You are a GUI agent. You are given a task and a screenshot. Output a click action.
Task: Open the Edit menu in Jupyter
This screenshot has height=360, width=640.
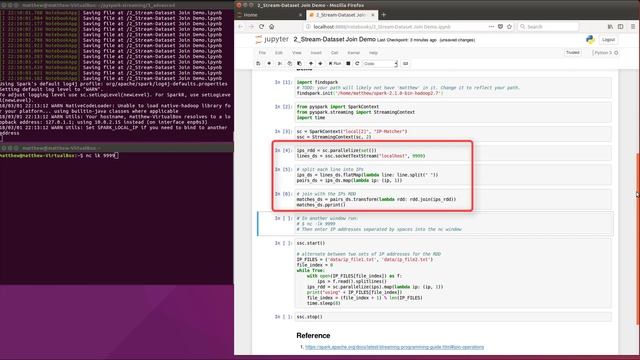point(279,53)
